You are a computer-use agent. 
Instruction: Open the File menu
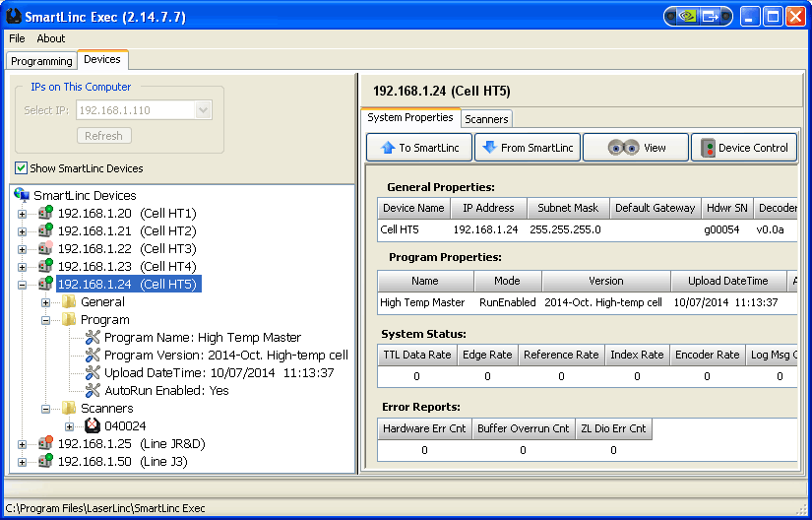pos(17,38)
